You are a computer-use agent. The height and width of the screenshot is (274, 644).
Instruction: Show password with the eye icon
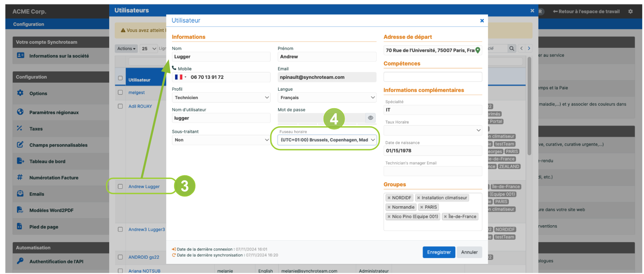[371, 118]
